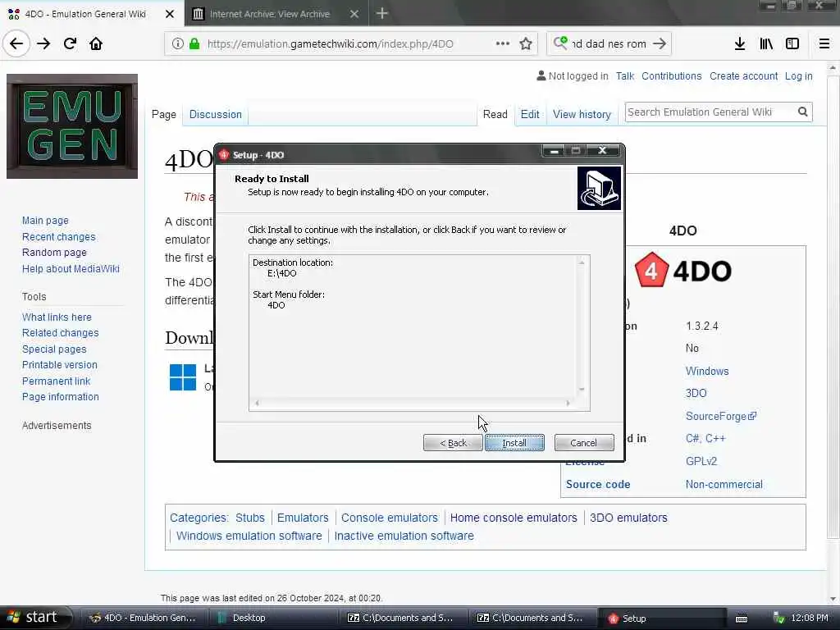Open the GPLv2 license link

(701, 461)
